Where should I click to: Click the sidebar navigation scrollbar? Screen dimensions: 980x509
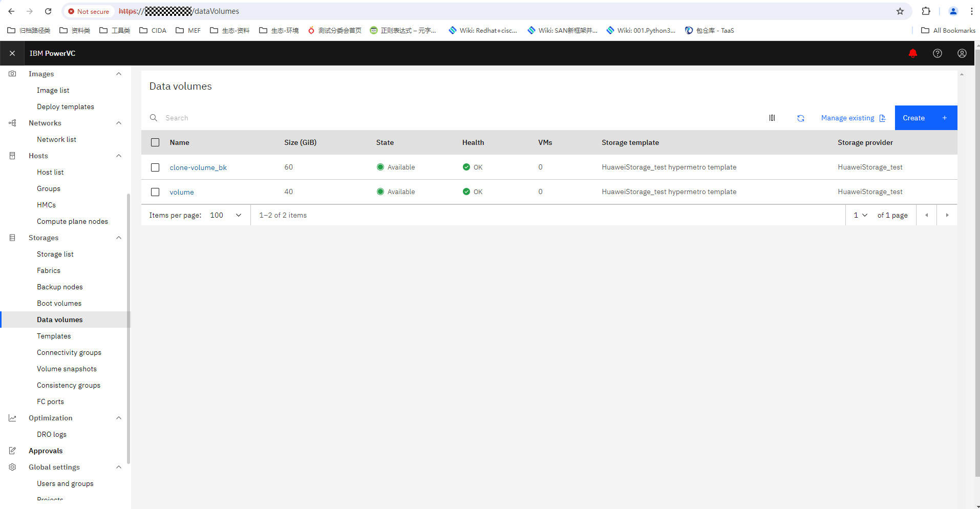[x=129, y=328]
